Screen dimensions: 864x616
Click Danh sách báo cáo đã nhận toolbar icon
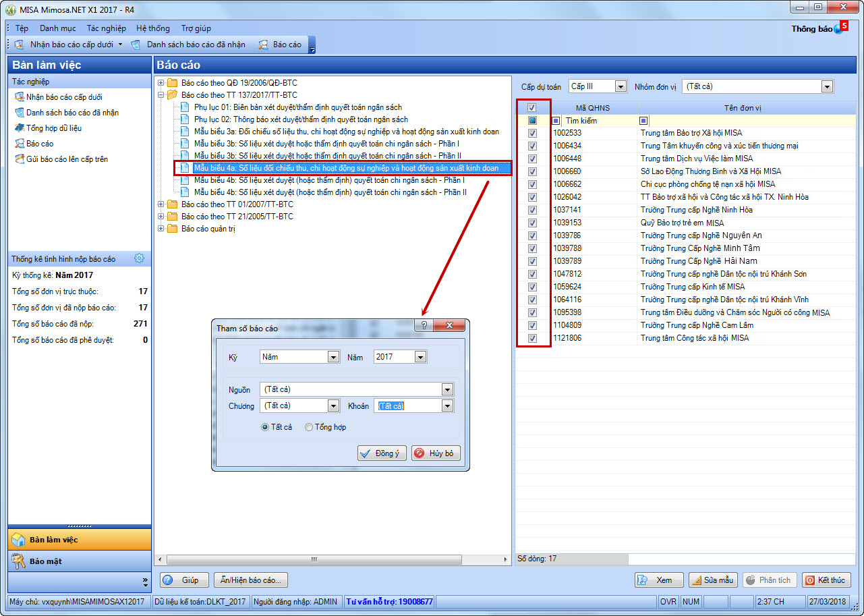(x=136, y=45)
